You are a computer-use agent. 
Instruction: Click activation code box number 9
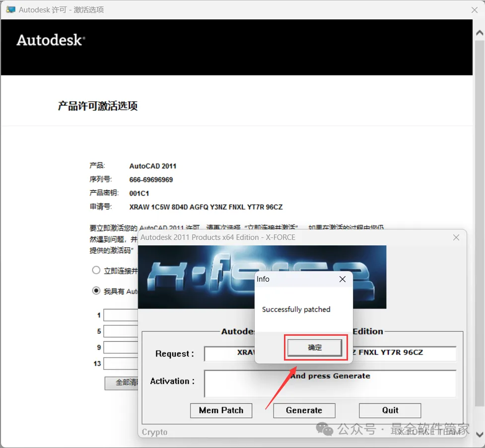tap(121, 347)
